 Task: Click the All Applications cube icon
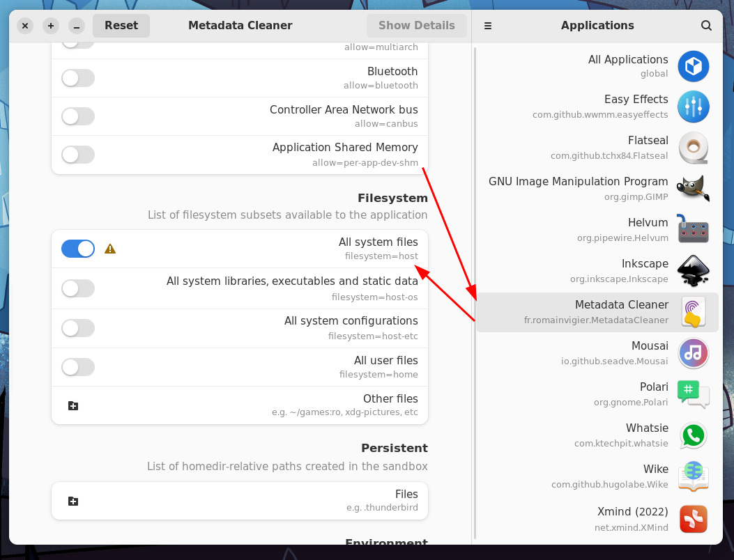coord(694,66)
